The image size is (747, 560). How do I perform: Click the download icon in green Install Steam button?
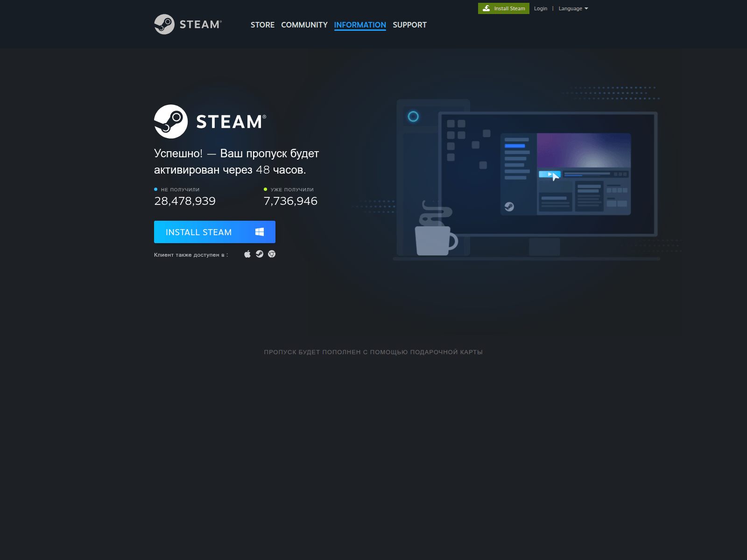click(x=486, y=8)
